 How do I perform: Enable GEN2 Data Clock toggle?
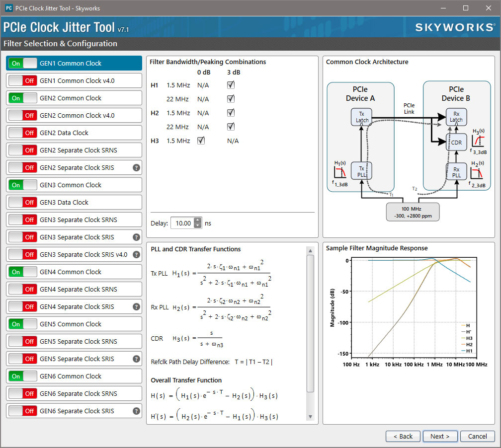click(x=23, y=133)
